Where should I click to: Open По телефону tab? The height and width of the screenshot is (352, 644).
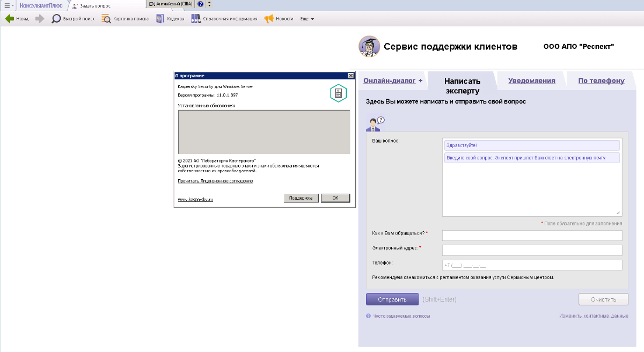601,80
